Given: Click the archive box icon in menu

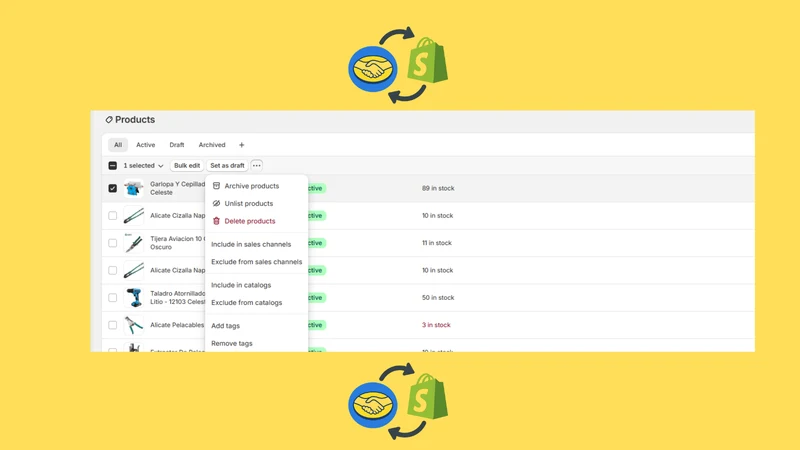Looking at the screenshot, I should click(x=216, y=186).
